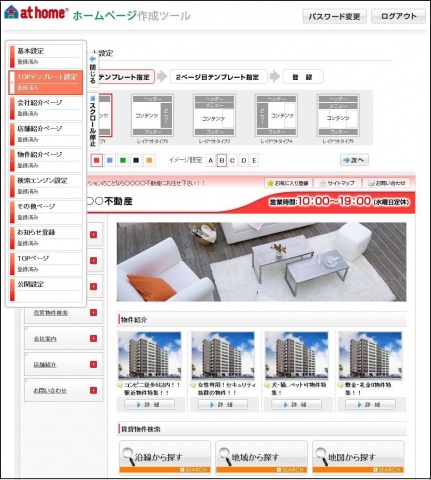Image resolution: width=431 pixels, height=480 pixels.
Task: Click 詳細 under コンビニ徒歩 property
Action: tap(149, 405)
